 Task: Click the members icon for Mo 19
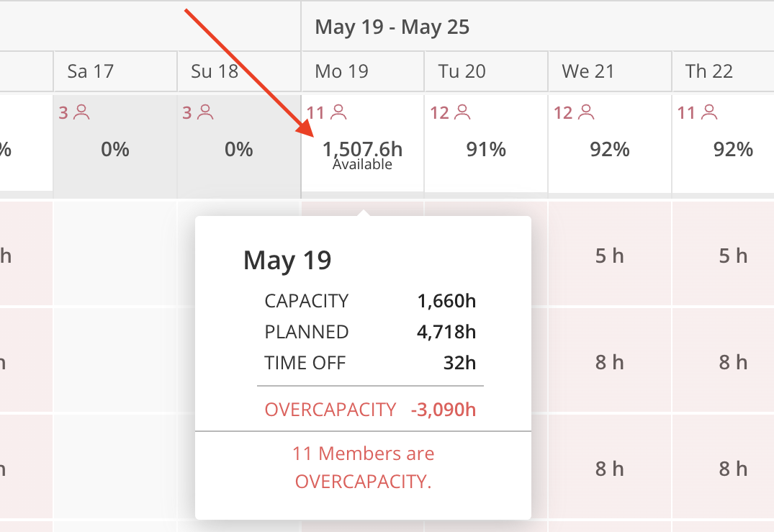(338, 112)
